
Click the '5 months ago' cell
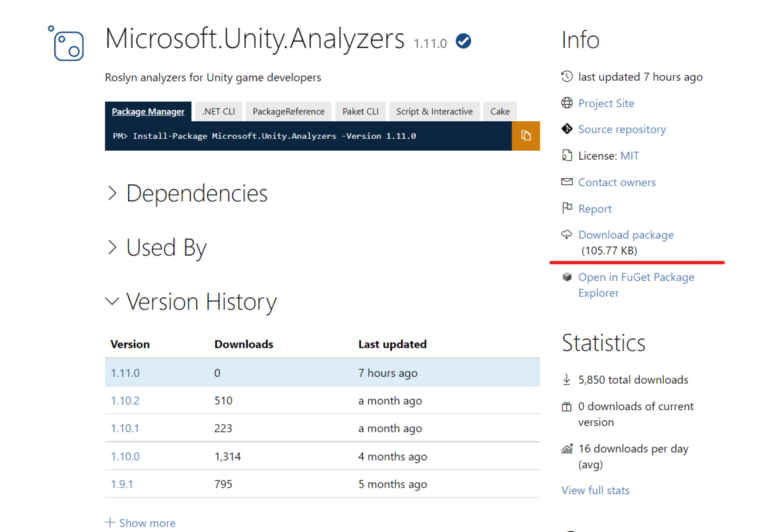[392, 484]
